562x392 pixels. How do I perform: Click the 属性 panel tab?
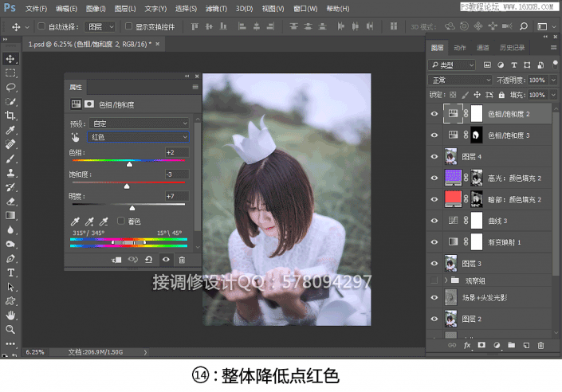click(x=76, y=87)
